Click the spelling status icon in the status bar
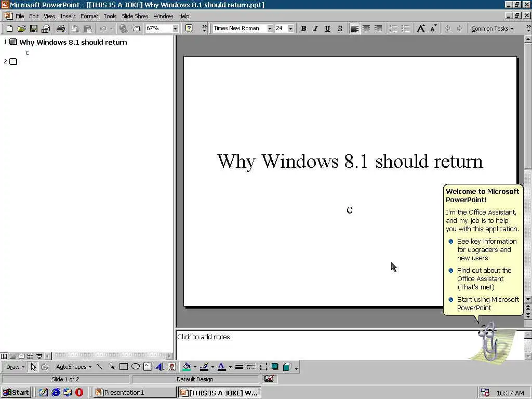Screen dimensions: 532x399 click(269, 379)
